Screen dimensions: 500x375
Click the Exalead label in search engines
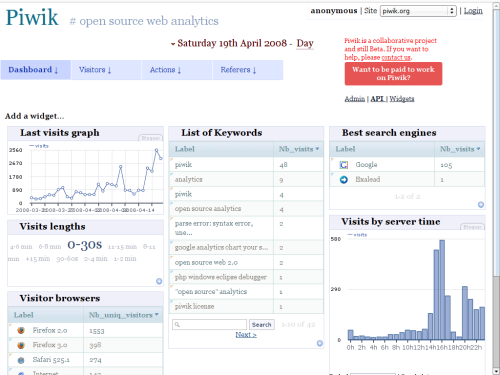coord(368,179)
